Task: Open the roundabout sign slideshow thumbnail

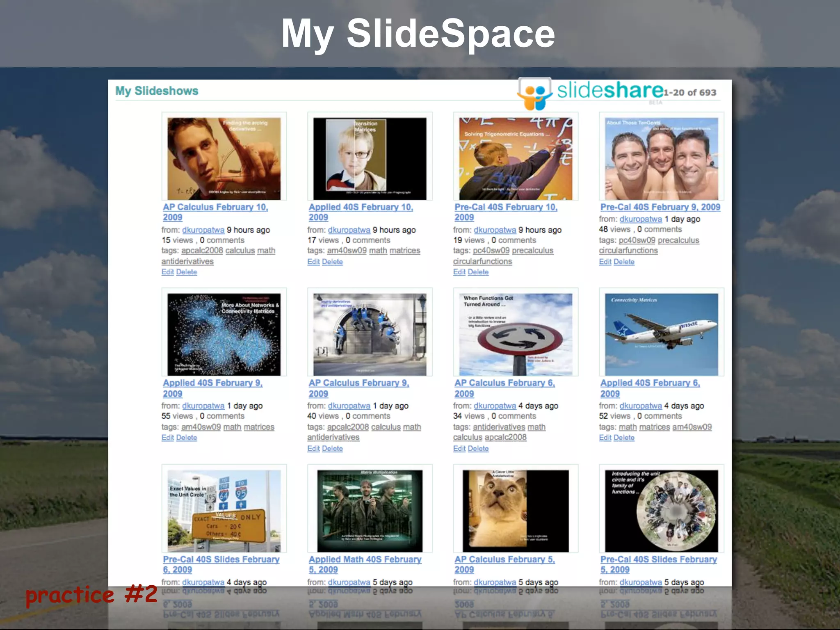Action: pos(515,334)
